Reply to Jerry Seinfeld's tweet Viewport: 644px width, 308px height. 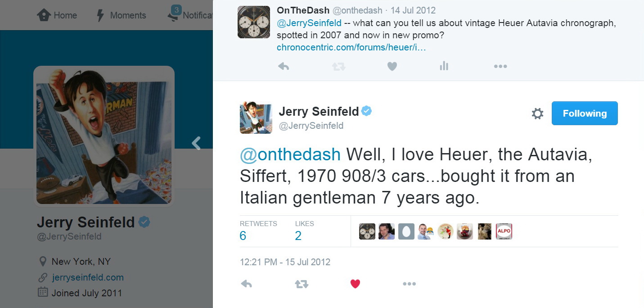pos(246,284)
